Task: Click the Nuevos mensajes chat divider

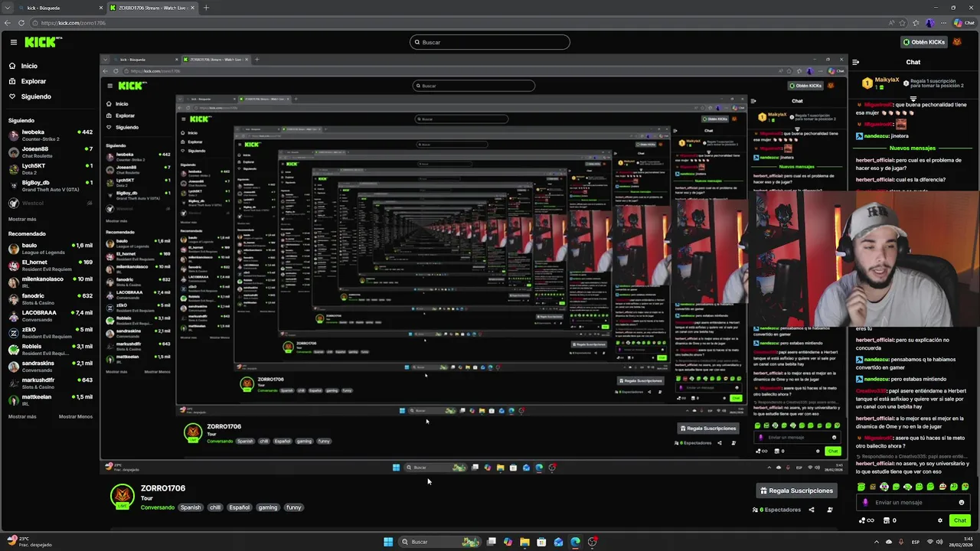Action: [913, 148]
